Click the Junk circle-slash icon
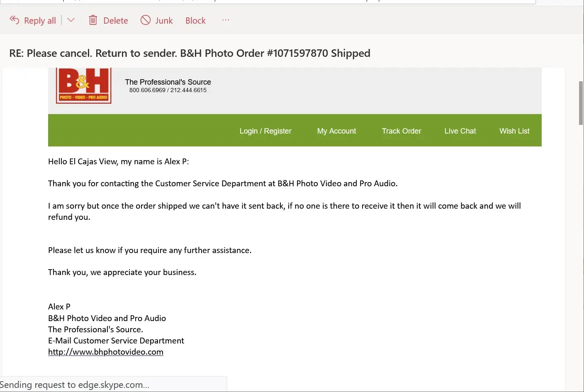Viewport: 584px width, 392px height. pyautogui.click(x=146, y=20)
